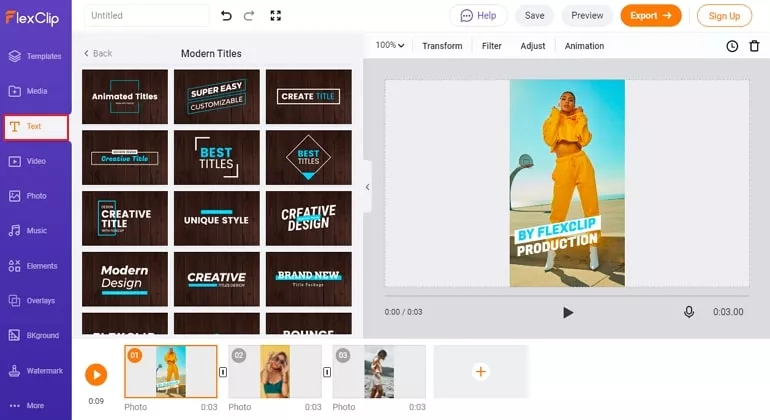Play the whole timeline with orange button

[x=96, y=375]
